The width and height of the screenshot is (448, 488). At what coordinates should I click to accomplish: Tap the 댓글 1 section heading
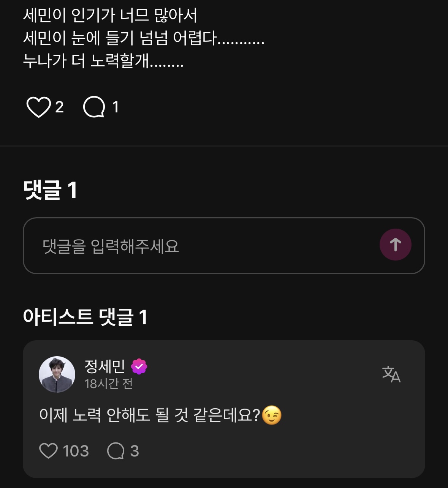click(x=50, y=190)
